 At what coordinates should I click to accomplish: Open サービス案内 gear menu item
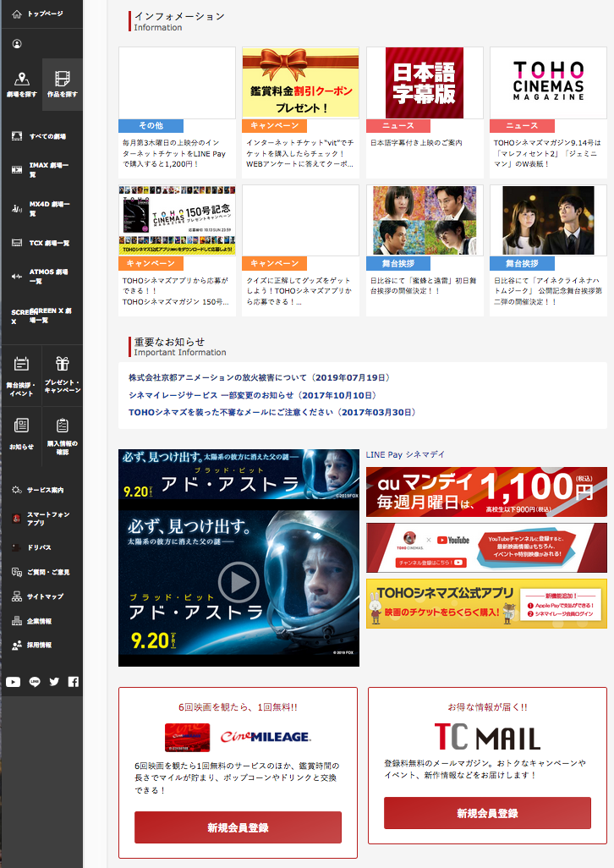tap(38, 490)
